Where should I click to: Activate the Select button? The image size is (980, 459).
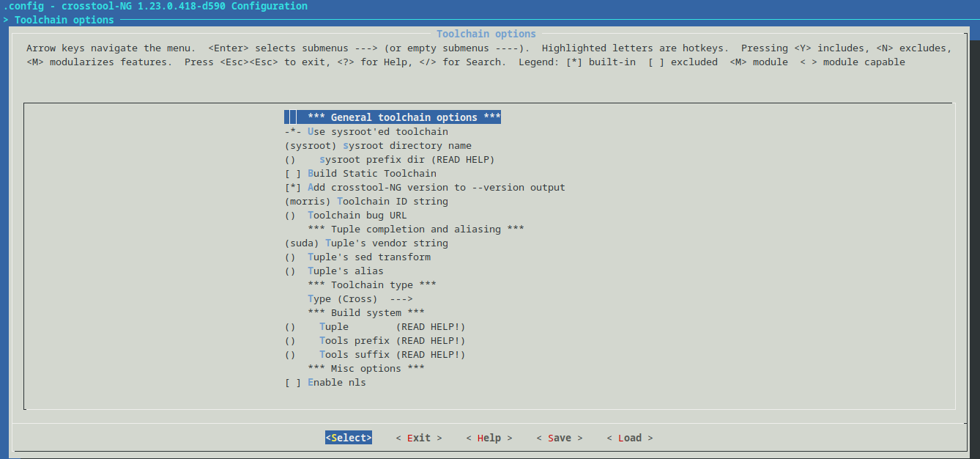point(349,438)
